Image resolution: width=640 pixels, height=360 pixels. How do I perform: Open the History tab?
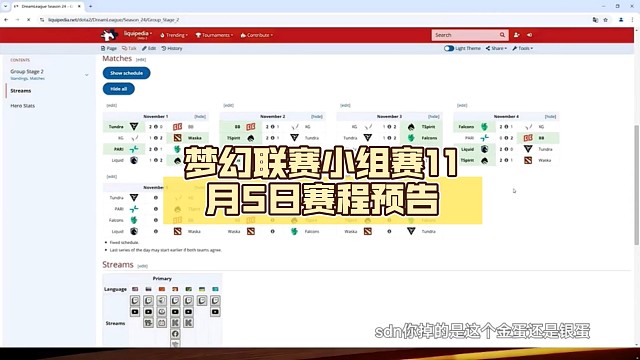click(x=172, y=48)
